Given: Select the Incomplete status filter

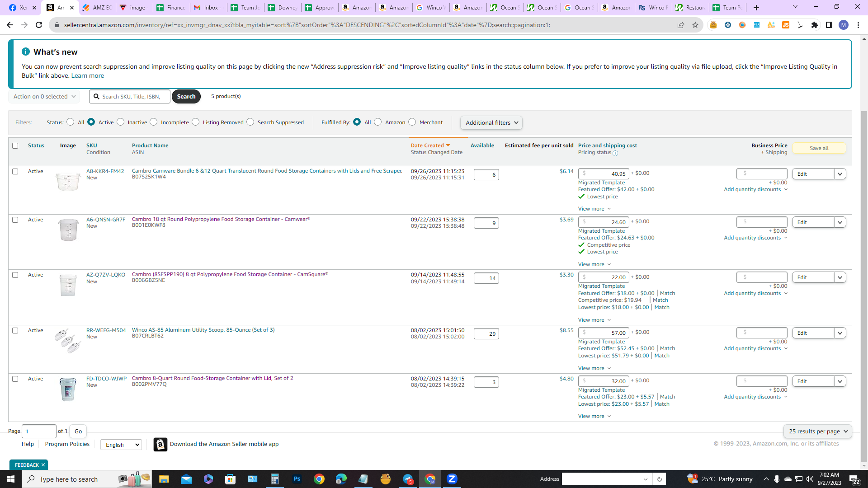Looking at the screenshot, I should [154, 122].
